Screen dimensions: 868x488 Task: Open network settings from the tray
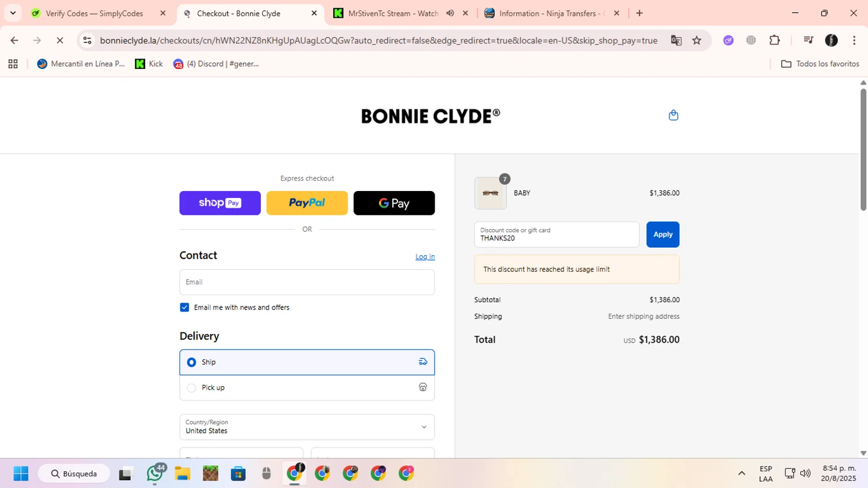789,474
